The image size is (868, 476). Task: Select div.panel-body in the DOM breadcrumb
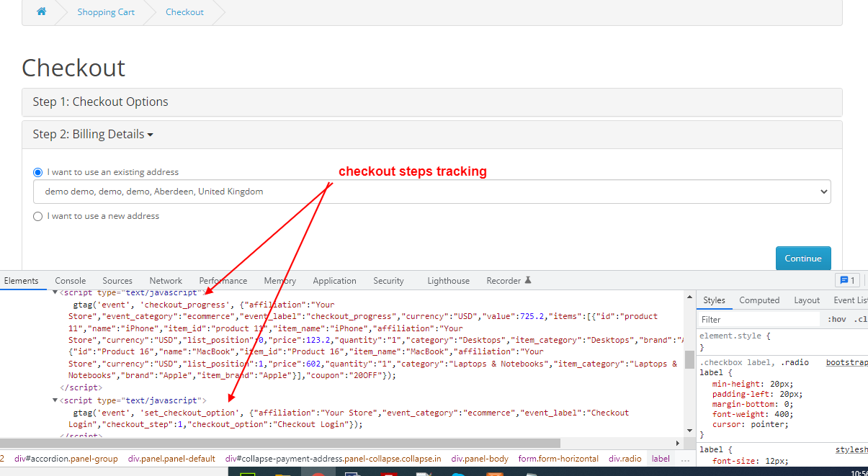(480, 459)
